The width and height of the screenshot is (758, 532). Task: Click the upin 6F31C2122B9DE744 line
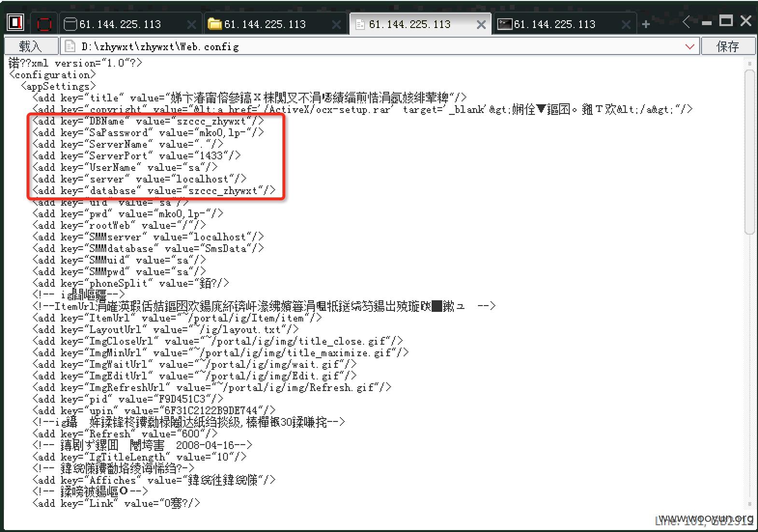pos(154,411)
